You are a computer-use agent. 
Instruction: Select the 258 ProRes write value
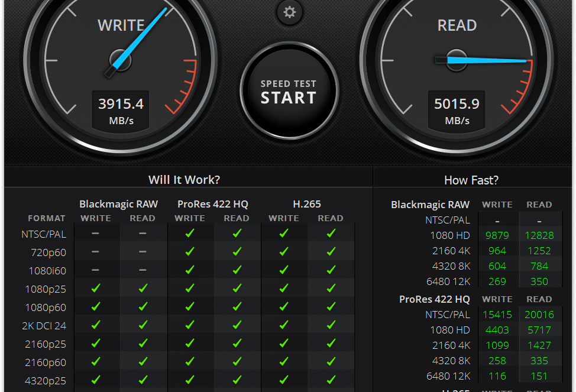(497, 361)
